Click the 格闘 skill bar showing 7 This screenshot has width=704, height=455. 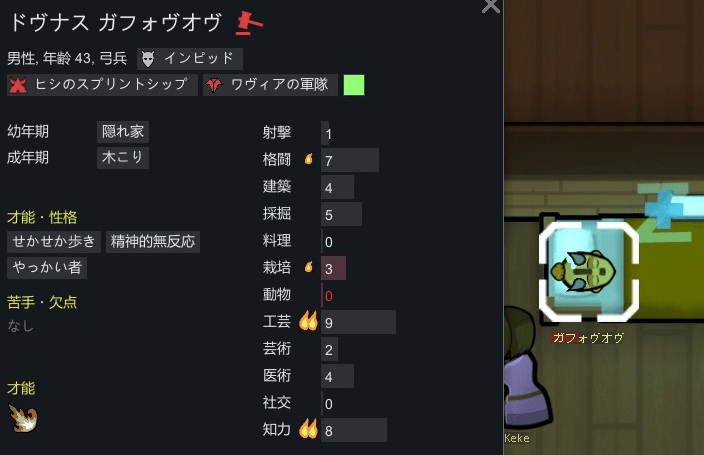[350, 160]
